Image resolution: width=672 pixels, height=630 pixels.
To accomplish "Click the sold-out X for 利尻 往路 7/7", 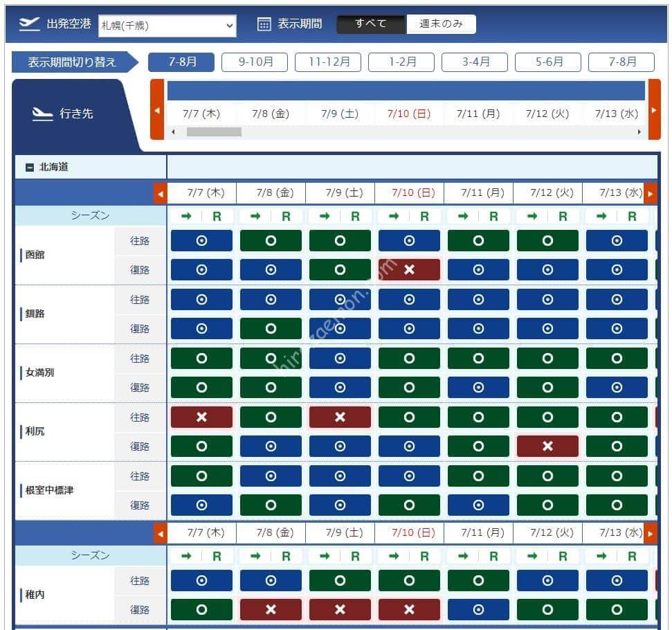I will pyautogui.click(x=201, y=417).
